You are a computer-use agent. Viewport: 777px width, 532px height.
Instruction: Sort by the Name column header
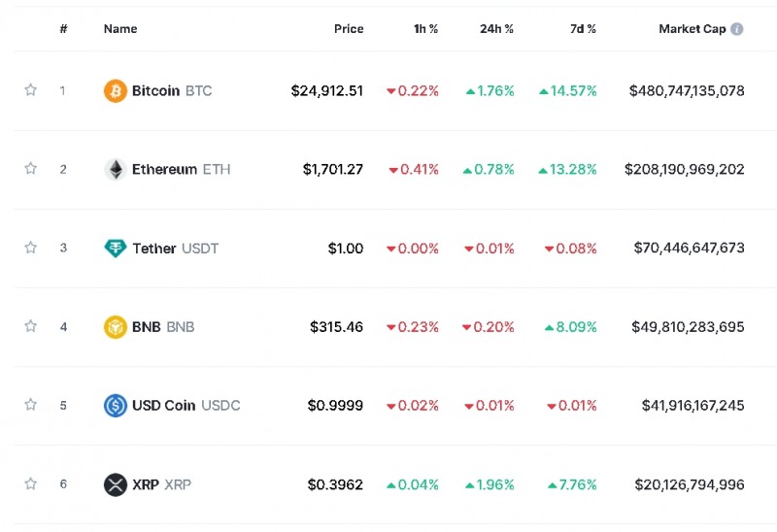click(x=120, y=29)
